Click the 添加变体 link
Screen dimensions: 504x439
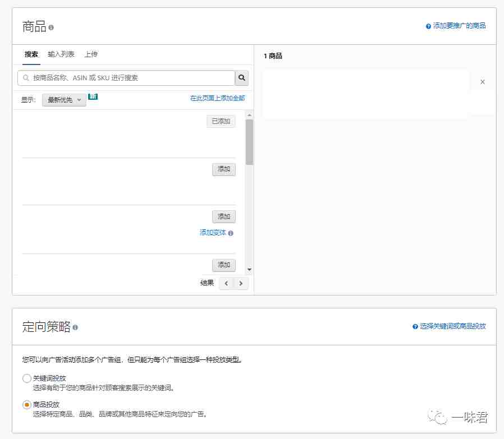(x=213, y=233)
